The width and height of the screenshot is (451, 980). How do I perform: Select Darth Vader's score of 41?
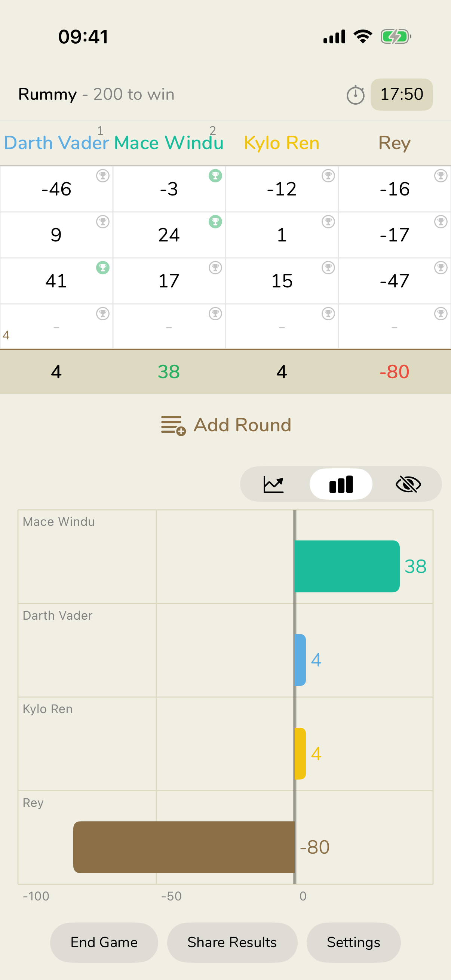[56, 281]
